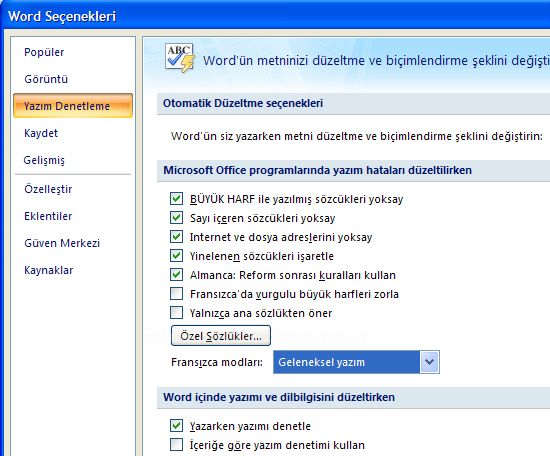Open the Özelleştir category
The height and width of the screenshot is (456, 550).
point(48,189)
